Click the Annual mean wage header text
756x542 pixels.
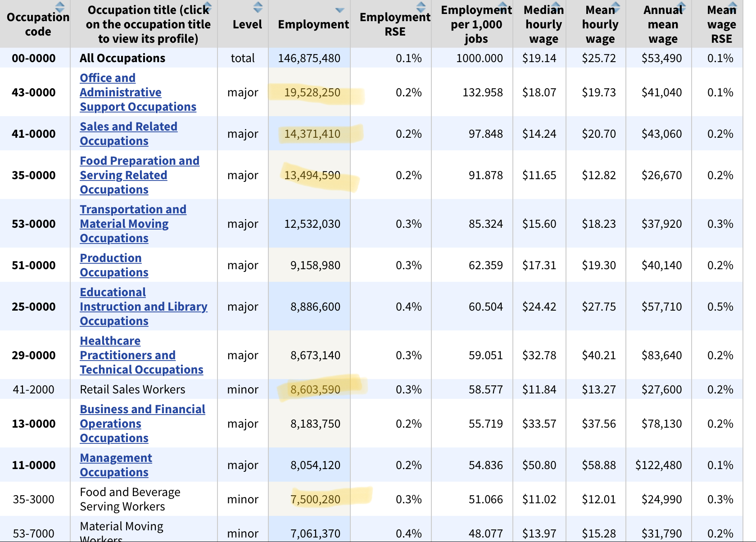[663, 24]
